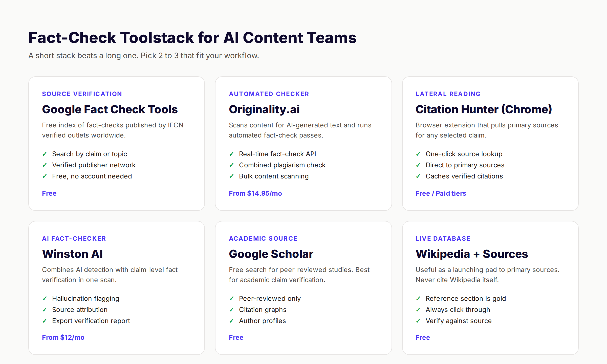Click the 'LATERAL READING' category label
The image size is (607, 364).
(x=448, y=94)
